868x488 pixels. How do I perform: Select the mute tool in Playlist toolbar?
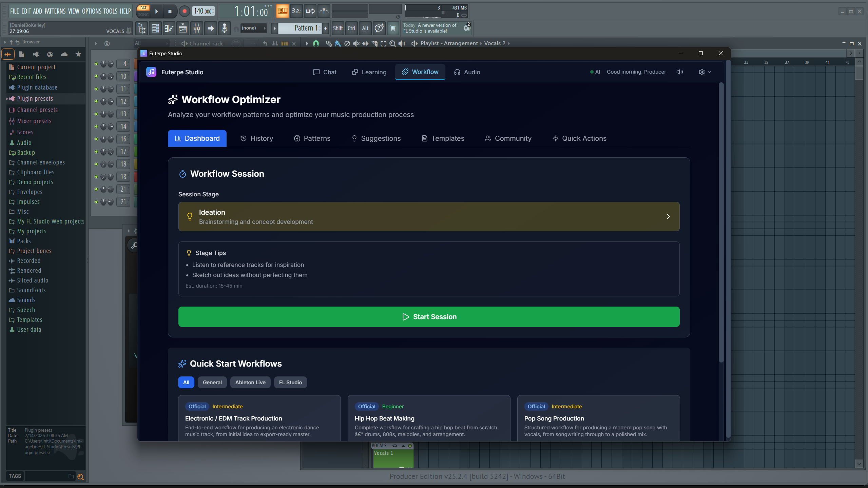coord(356,43)
